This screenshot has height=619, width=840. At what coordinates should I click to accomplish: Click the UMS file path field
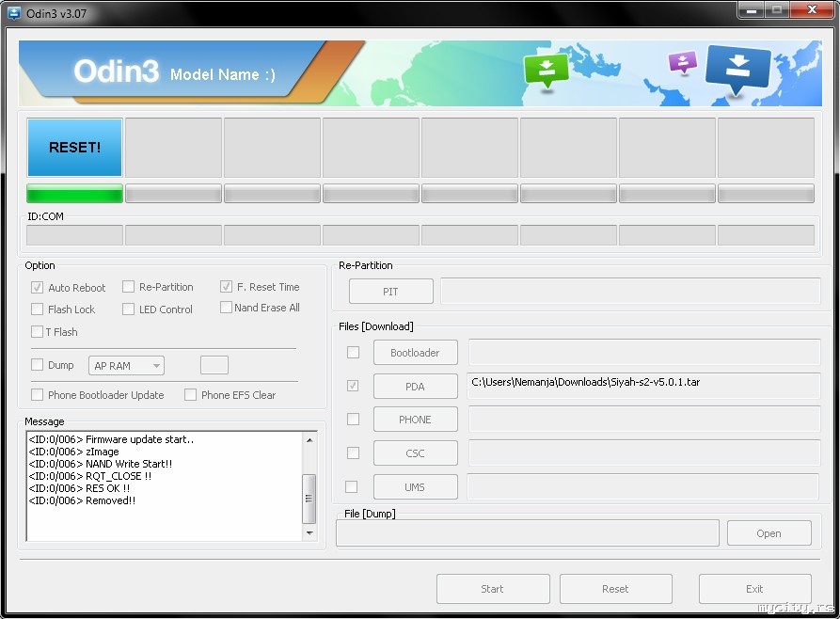(x=642, y=486)
